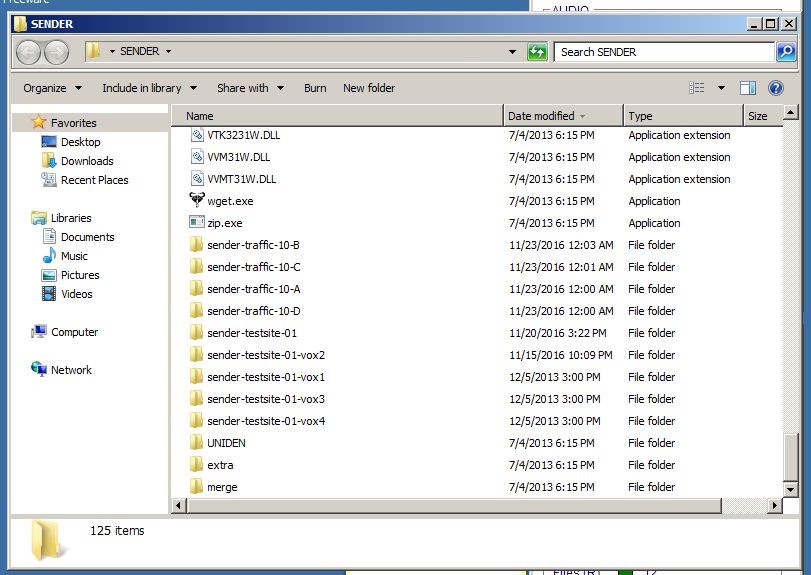
Task: Open the Change your view dropdown arrow
Action: coord(721,88)
